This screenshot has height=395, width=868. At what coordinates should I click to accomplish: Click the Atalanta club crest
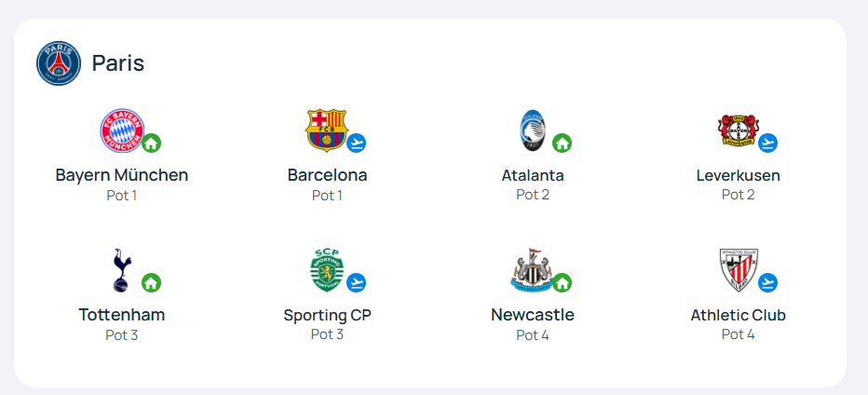pos(533,130)
